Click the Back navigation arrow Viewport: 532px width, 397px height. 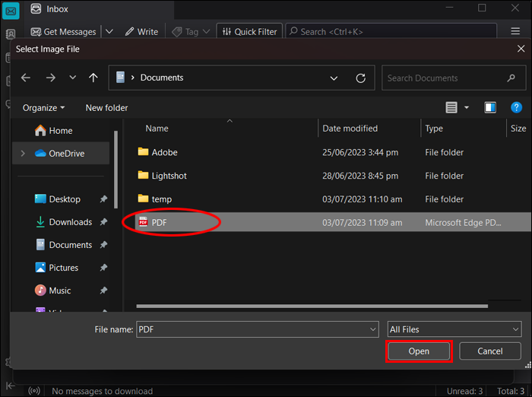(x=26, y=78)
